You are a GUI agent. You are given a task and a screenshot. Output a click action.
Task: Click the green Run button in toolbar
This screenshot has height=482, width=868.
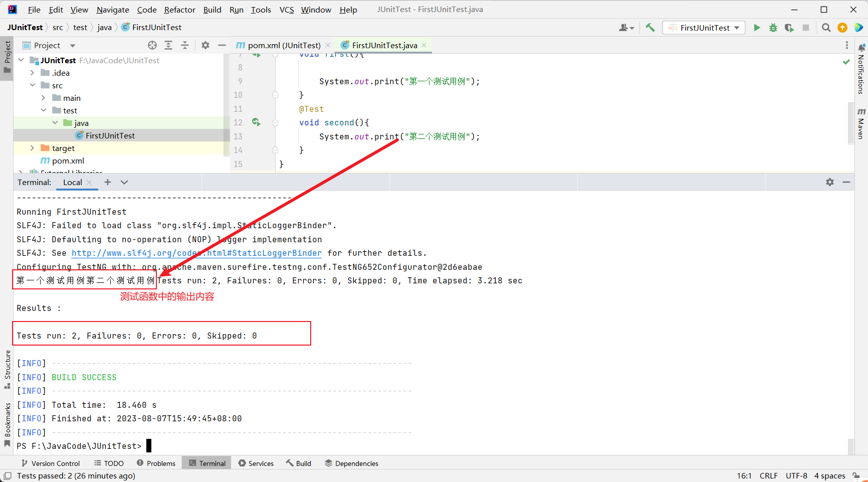pyautogui.click(x=757, y=28)
